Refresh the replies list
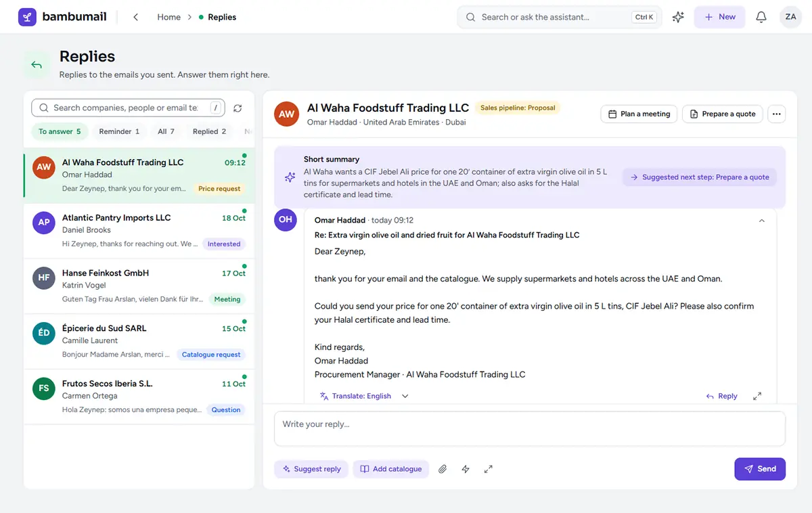The image size is (812, 513). pos(238,108)
